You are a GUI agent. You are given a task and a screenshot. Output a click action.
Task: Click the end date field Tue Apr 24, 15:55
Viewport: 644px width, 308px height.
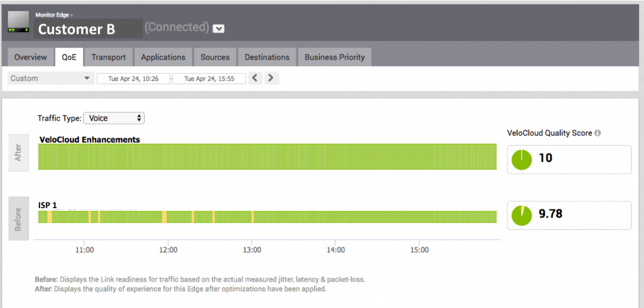pyautogui.click(x=209, y=79)
